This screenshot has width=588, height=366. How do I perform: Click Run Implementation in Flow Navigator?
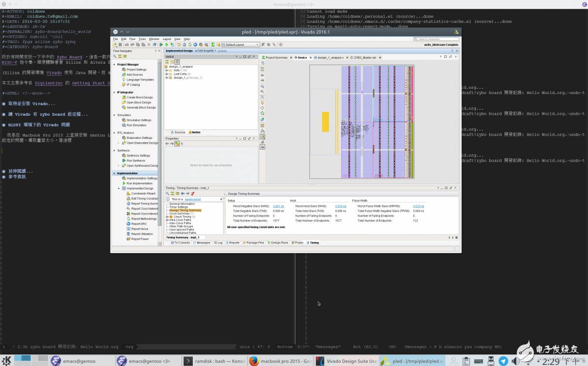point(139,183)
